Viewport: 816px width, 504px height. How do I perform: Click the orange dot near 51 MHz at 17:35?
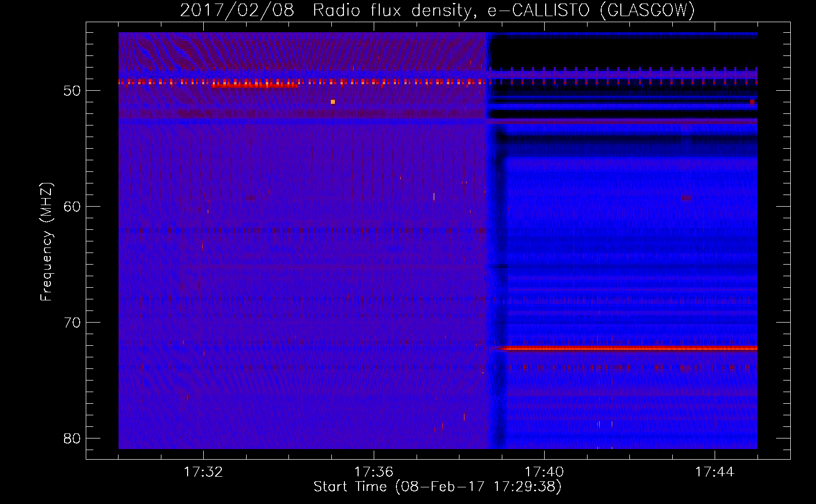point(333,102)
